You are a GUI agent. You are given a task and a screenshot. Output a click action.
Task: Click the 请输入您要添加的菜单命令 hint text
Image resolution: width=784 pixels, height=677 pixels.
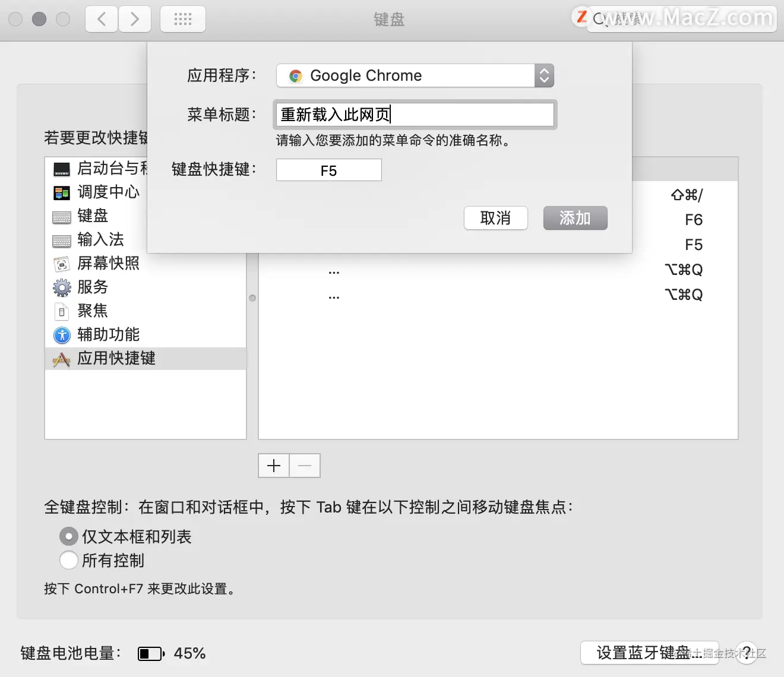pos(393,141)
